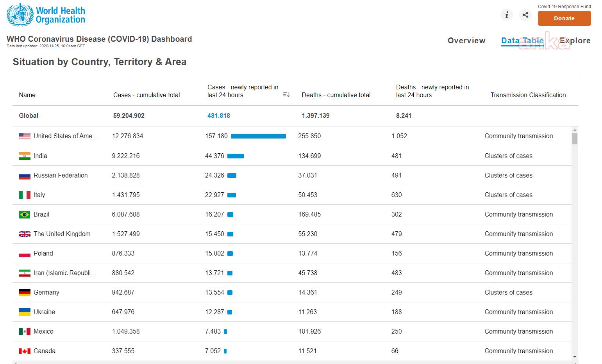The height and width of the screenshot is (364, 602).
Task: Click the Germany flag icon
Action: pyautogui.click(x=25, y=293)
